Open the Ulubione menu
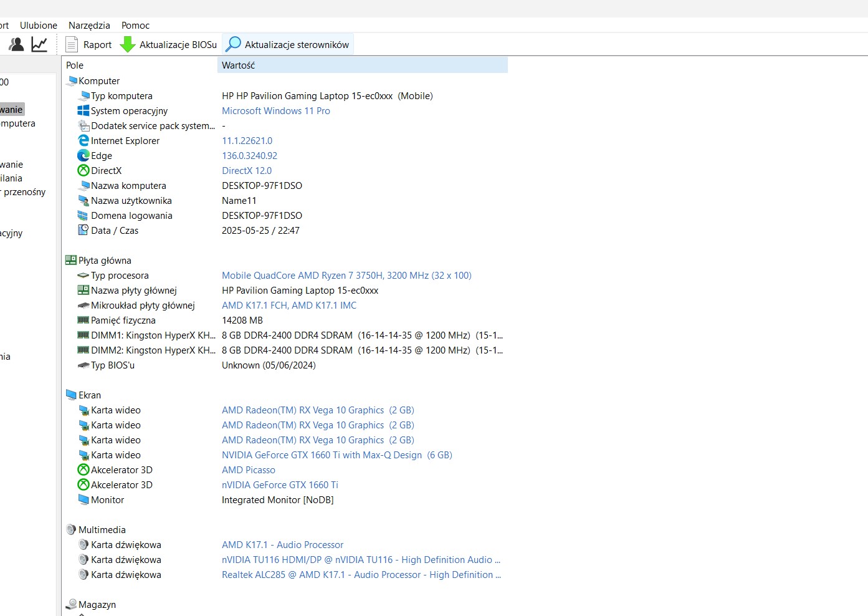The width and height of the screenshot is (868, 616). 39,26
